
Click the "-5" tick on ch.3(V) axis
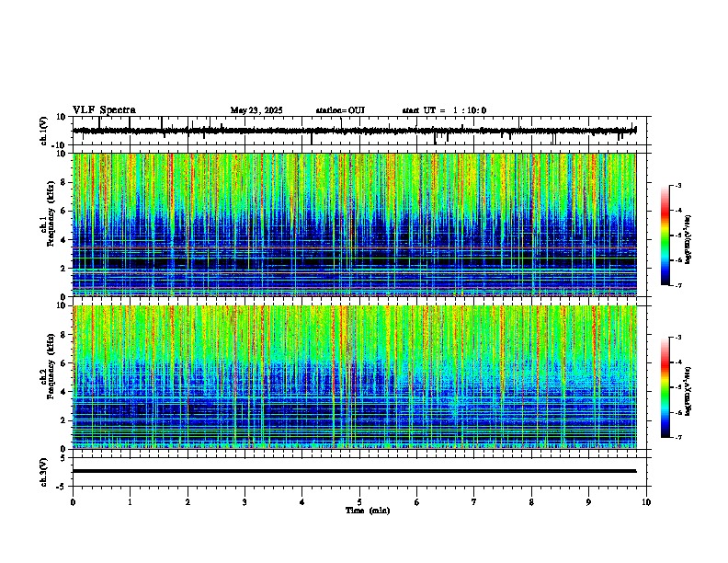click(62, 487)
